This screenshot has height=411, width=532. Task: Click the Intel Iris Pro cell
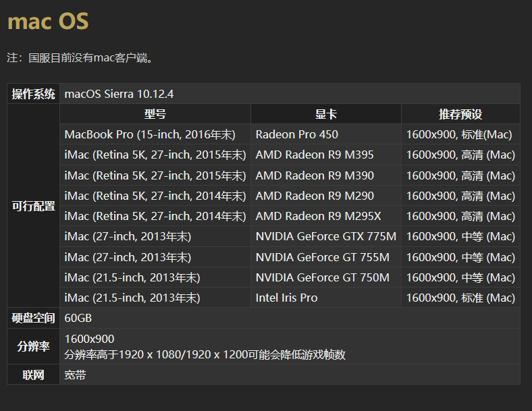click(x=286, y=298)
